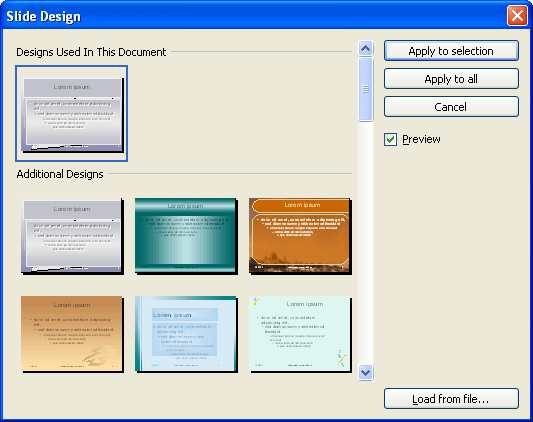This screenshot has width=533, height=422.
Task: Select the teal gradient slide design
Action: pyautogui.click(x=186, y=237)
